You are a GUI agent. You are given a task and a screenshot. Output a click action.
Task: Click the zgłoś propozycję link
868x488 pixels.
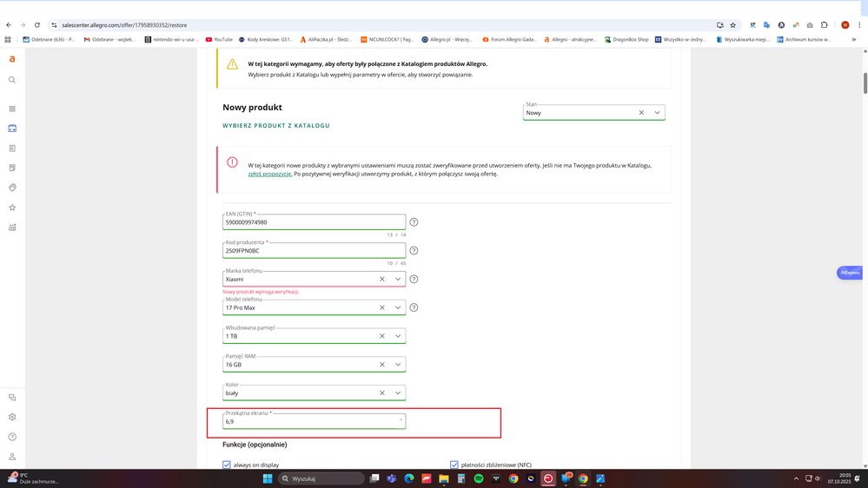[x=269, y=174]
